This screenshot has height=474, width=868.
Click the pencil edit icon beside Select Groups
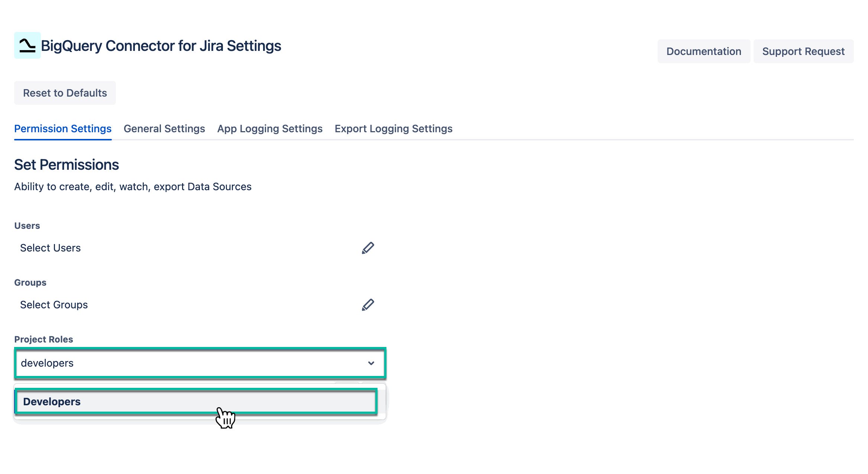368,305
